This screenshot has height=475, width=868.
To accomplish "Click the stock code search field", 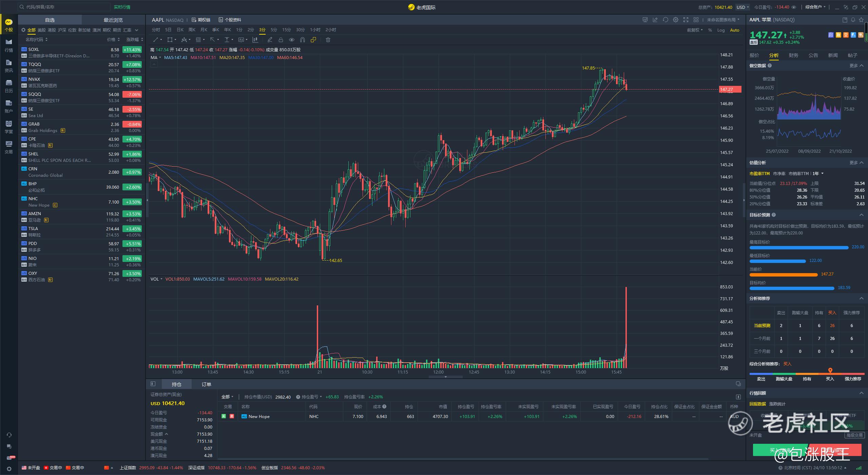I will 64,7.
